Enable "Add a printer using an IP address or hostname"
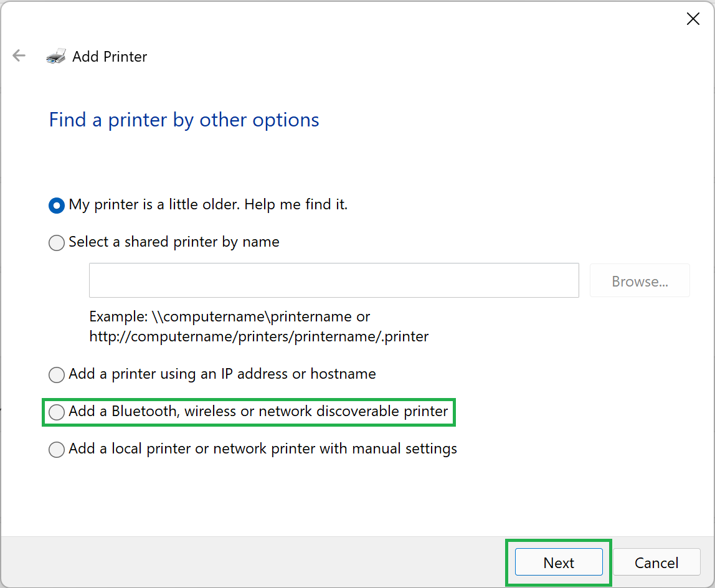715x588 pixels. click(57, 375)
